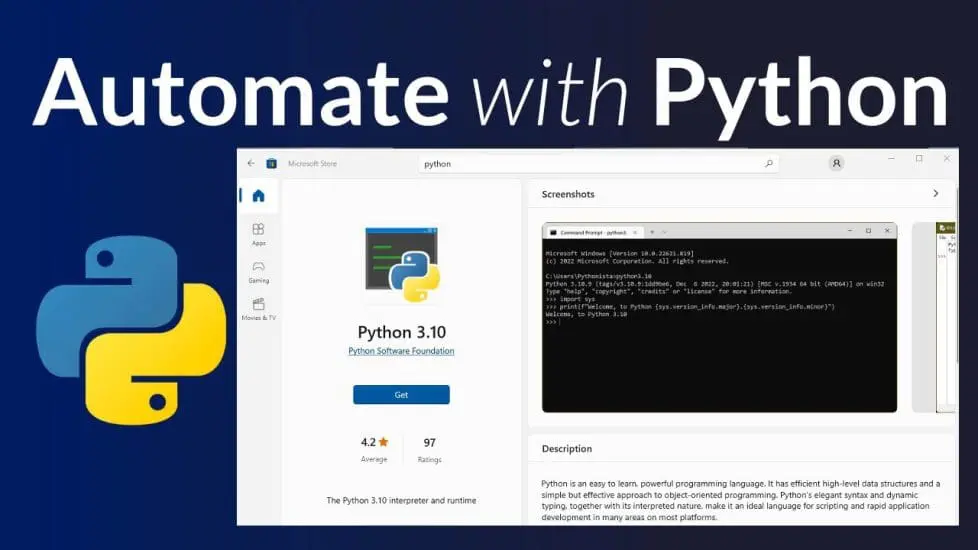
Task: Click the description paragraph about Python
Action: tap(740, 500)
